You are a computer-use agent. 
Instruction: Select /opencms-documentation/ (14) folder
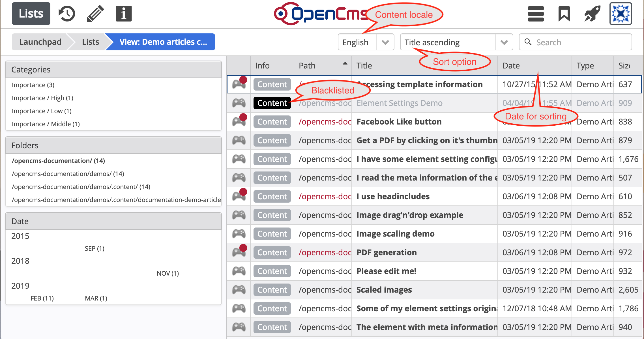click(x=58, y=161)
